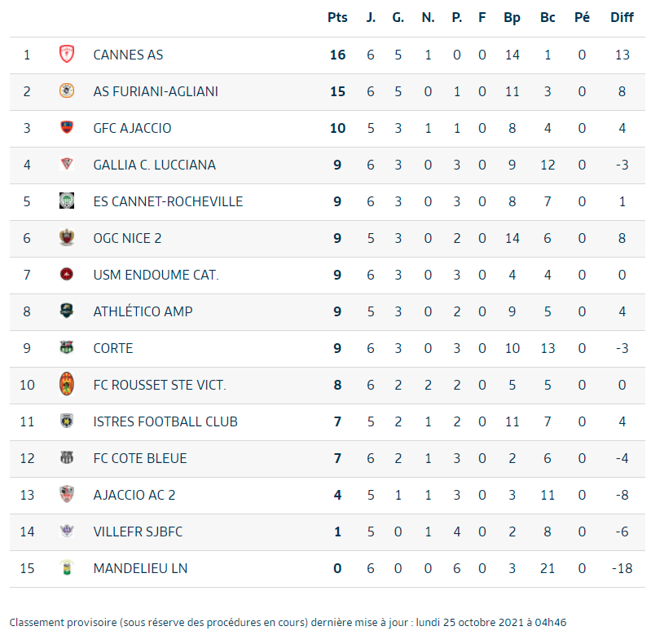Image resolution: width=651 pixels, height=644 pixels.
Task: Select the VILLEFR SJBFC team name
Action: pos(138,532)
